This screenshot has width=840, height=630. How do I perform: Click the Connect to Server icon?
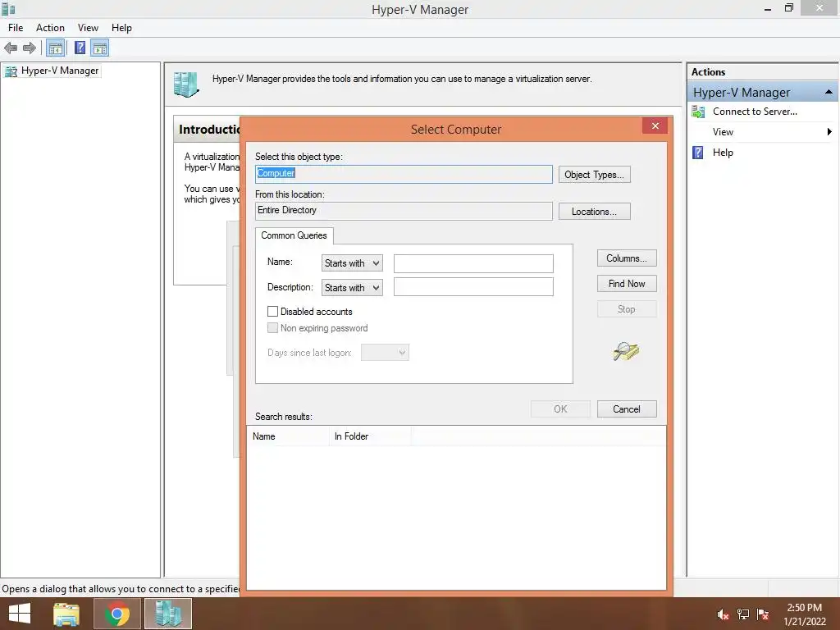pyautogui.click(x=698, y=112)
